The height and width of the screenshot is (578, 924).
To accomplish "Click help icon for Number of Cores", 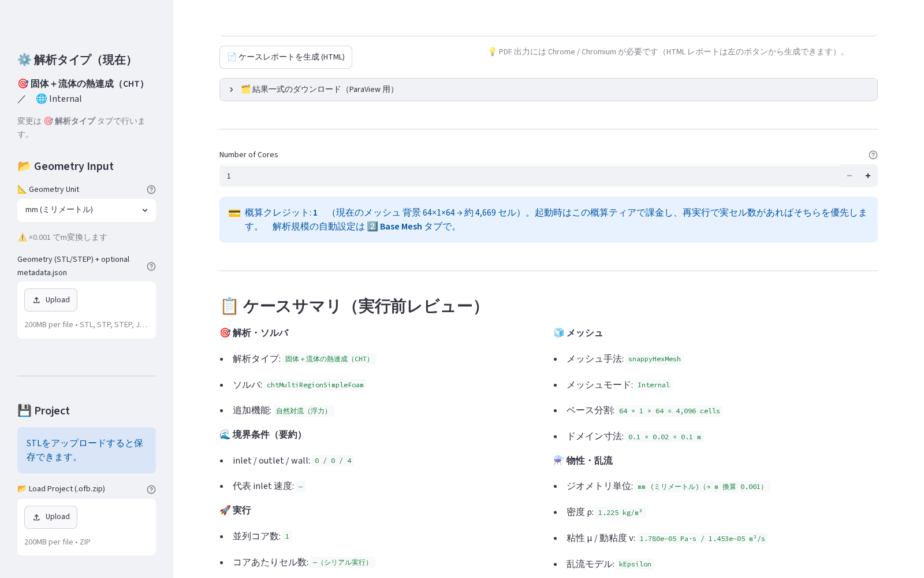I will (x=873, y=155).
